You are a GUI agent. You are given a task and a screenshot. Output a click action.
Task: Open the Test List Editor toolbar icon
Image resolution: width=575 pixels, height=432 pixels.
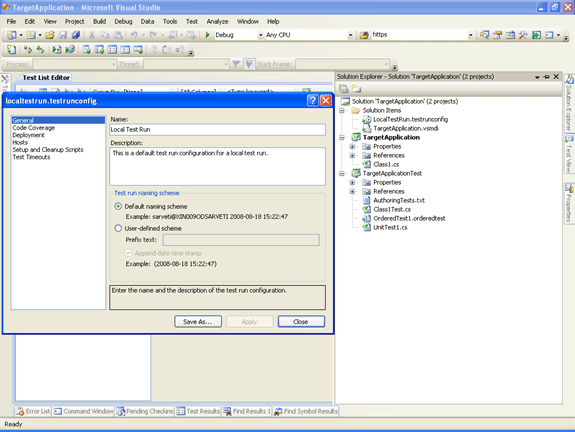(x=99, y=50)
